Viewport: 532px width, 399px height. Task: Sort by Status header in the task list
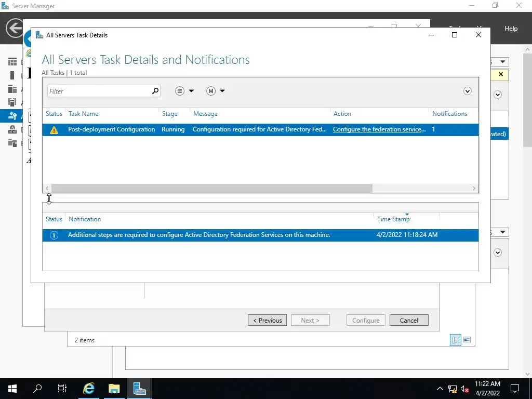pos(54,114)
